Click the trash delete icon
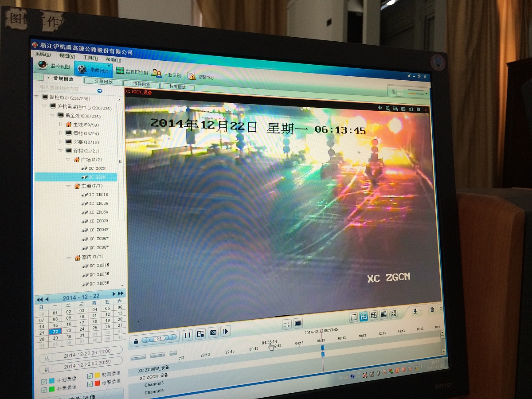The height and width of the screenshot is (399, 532). (x=432, y=310)
